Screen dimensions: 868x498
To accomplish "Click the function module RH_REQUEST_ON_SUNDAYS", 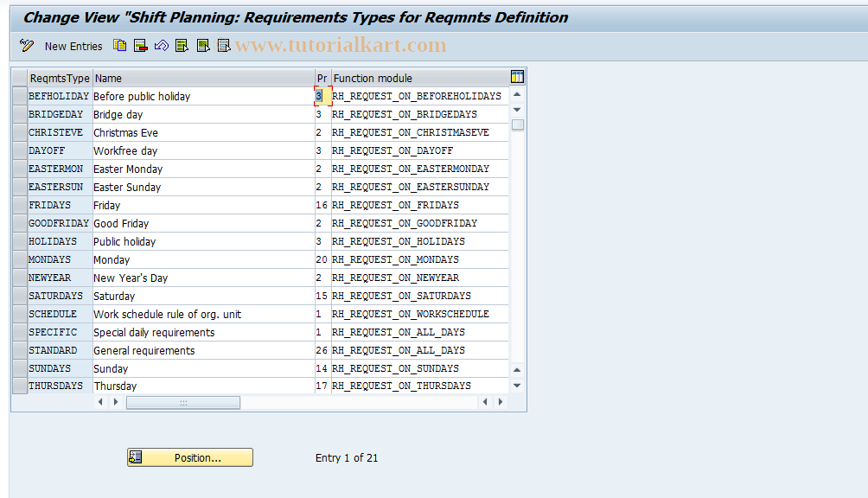I will point(419,368).
